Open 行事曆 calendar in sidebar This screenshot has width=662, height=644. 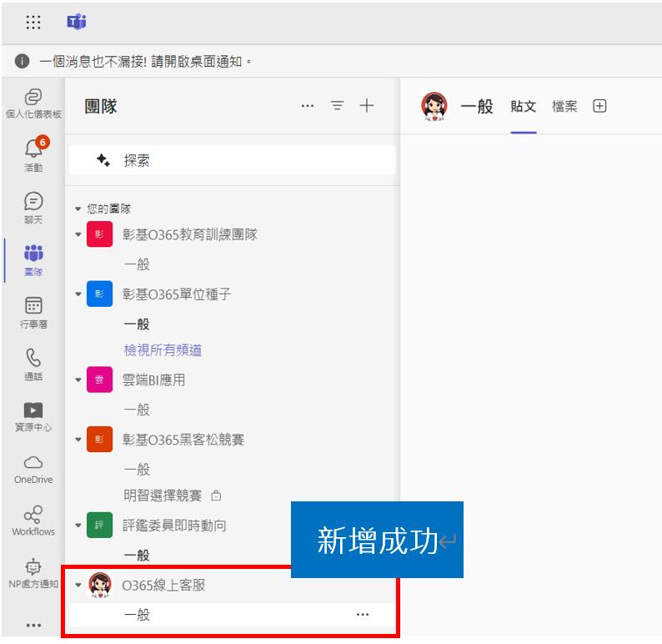(33, 313)
